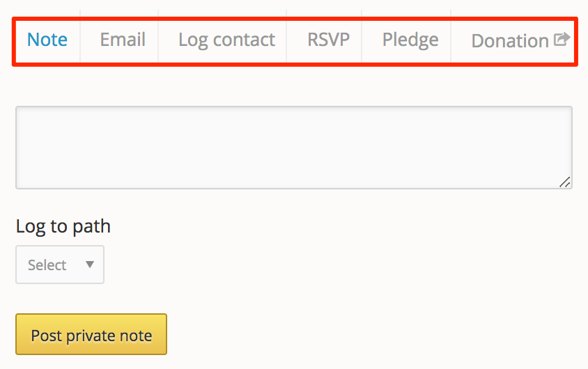Switch to the Pledge tab

pos(410,40)
